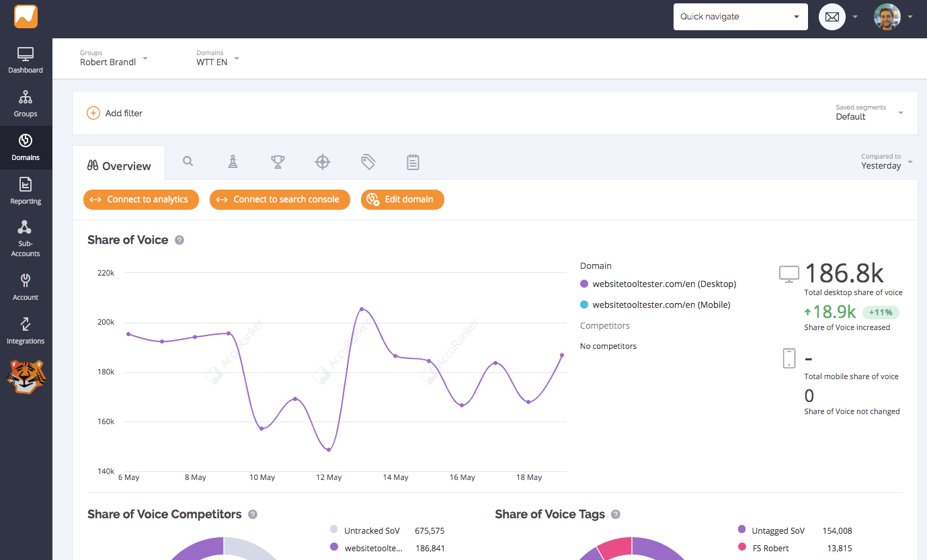Switch to the magnifier keywords tab
The width and height of the screenshot is (927, 560).
coord(188,161)
